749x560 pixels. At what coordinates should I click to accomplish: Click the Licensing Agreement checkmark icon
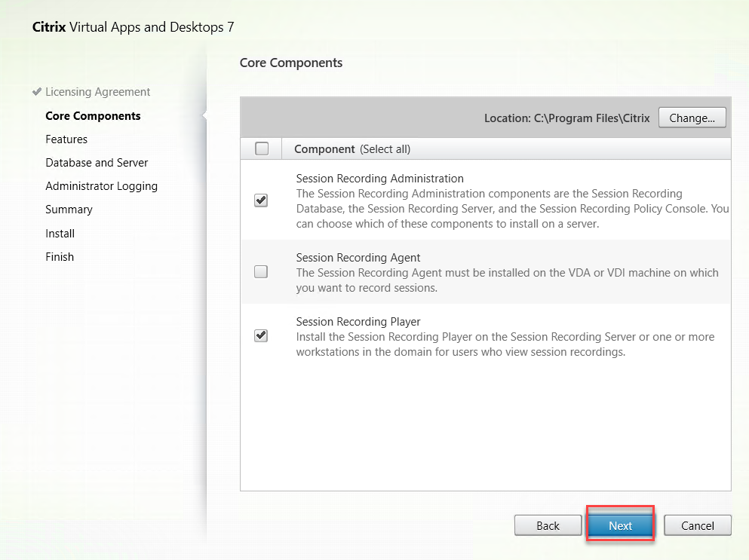[37, 92]
